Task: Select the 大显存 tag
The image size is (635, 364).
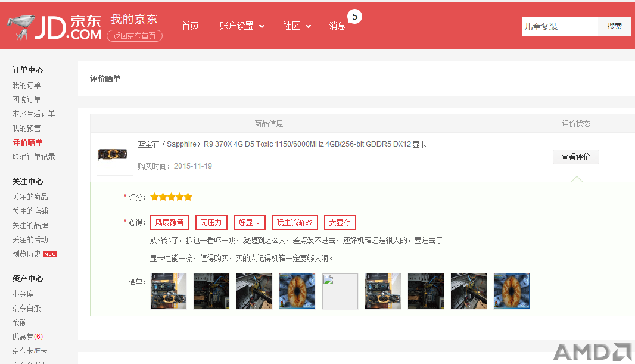Action: tap(340, 222)
